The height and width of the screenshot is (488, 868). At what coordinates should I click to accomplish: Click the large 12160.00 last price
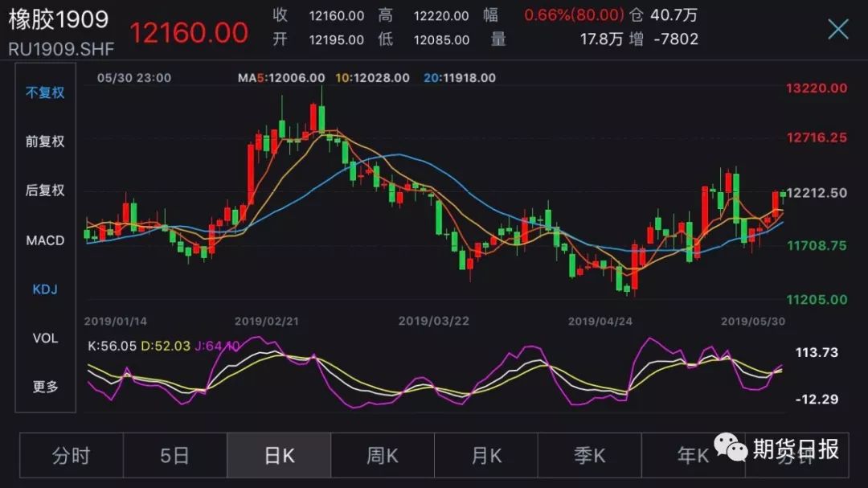click(189, 33)
